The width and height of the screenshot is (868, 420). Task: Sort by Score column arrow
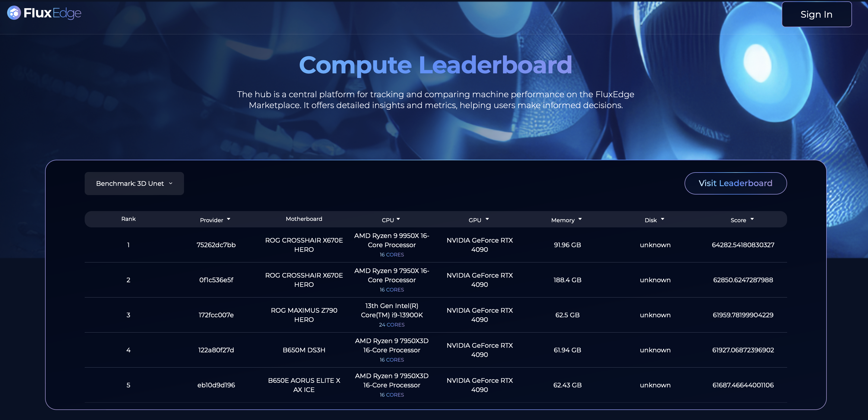click(752, 219)
